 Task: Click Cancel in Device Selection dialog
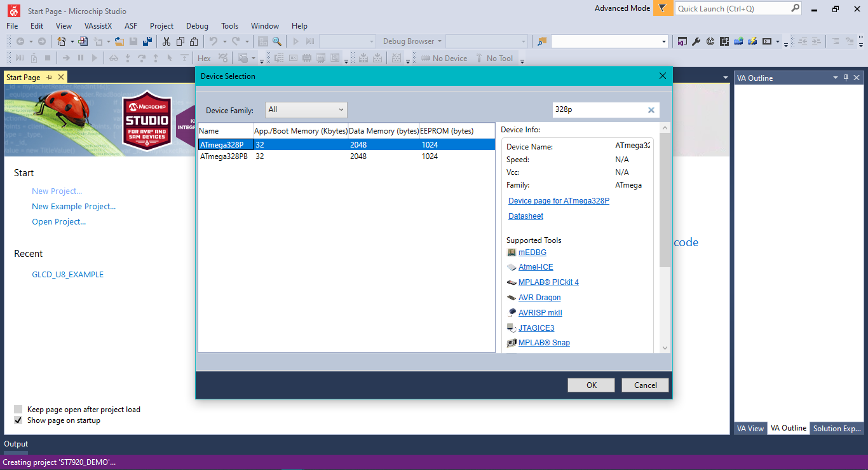(646, 385)
